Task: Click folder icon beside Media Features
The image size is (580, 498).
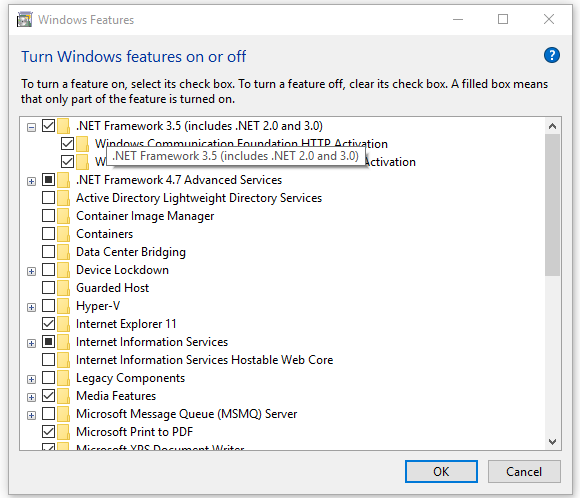Action: pos(64,396)
